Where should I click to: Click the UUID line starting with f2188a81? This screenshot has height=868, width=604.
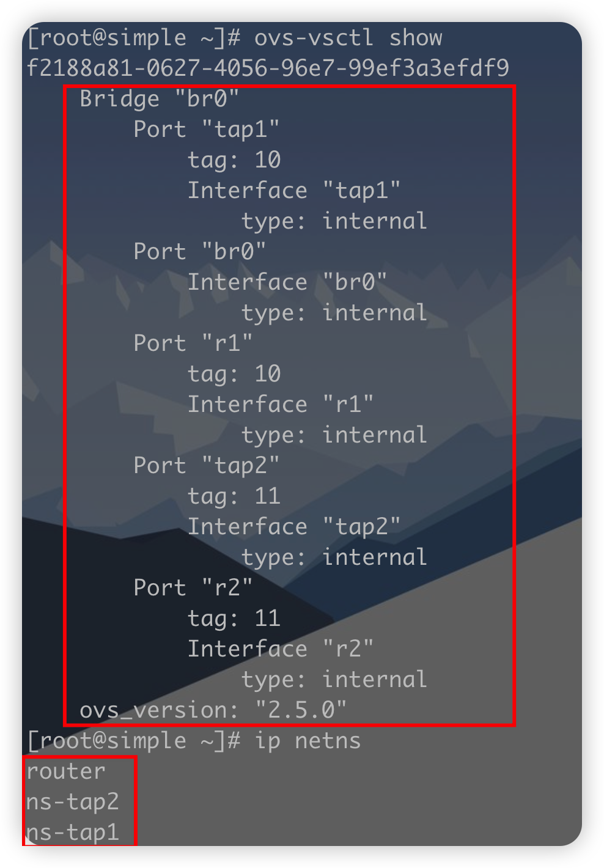pos(268,68)
